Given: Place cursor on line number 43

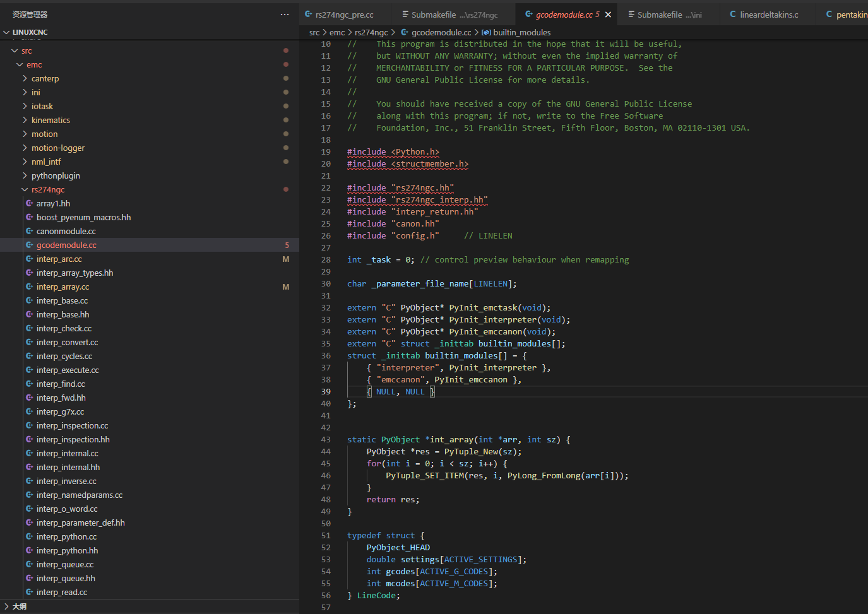Looking at the screenshot, I should 326,439.
